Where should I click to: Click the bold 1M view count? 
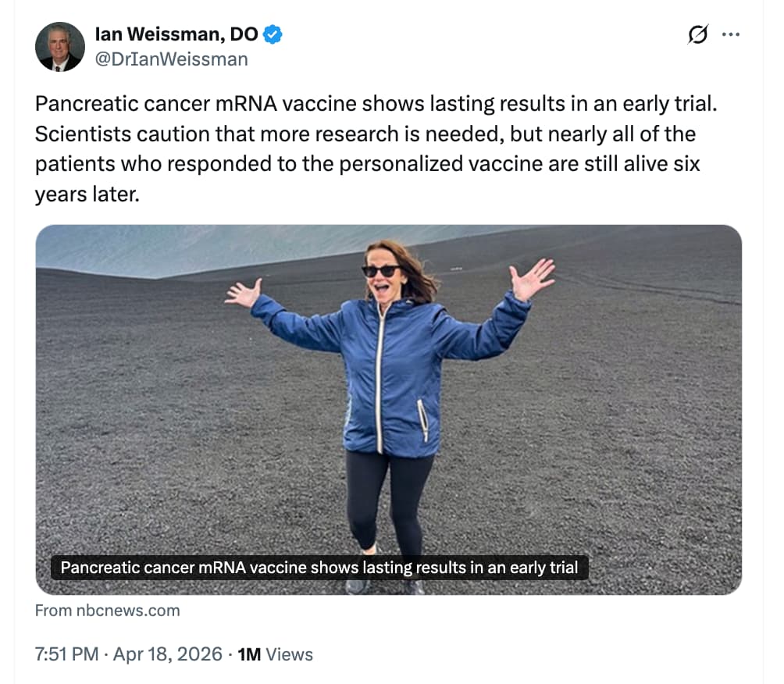pyautogui.click(x=249, y=654)
